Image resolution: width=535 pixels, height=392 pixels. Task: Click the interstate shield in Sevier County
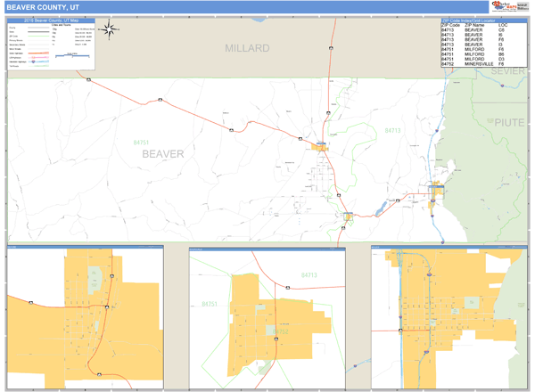[502, 86]
